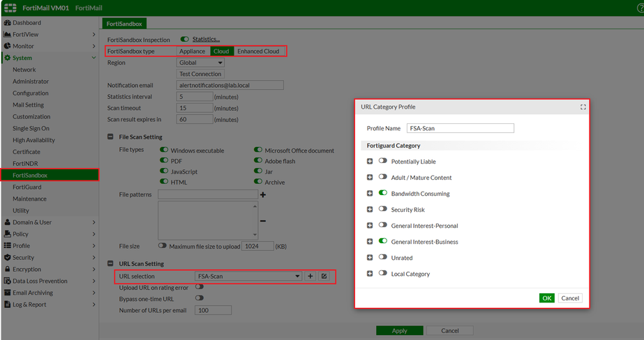Maximize the URL Category Profile dialog
The width and height of the screenshot is (644, 340).
coord(583,107)
